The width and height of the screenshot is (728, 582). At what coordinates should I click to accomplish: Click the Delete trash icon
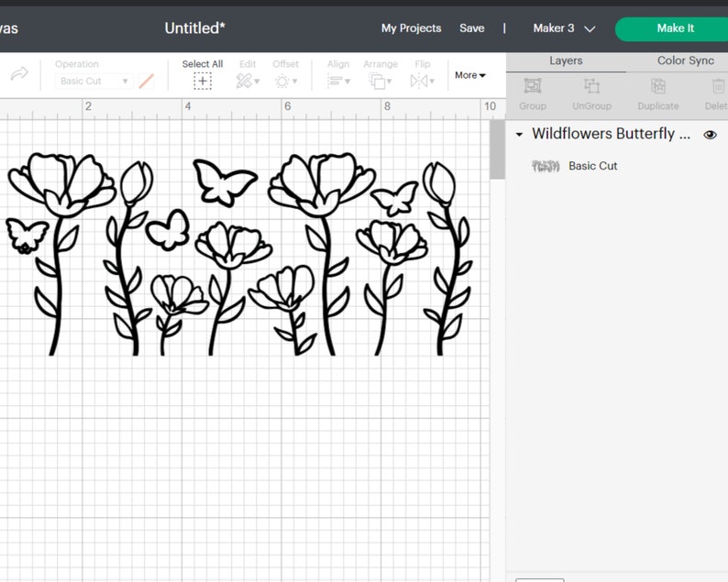pyautogui.click(x=718, y=87)
